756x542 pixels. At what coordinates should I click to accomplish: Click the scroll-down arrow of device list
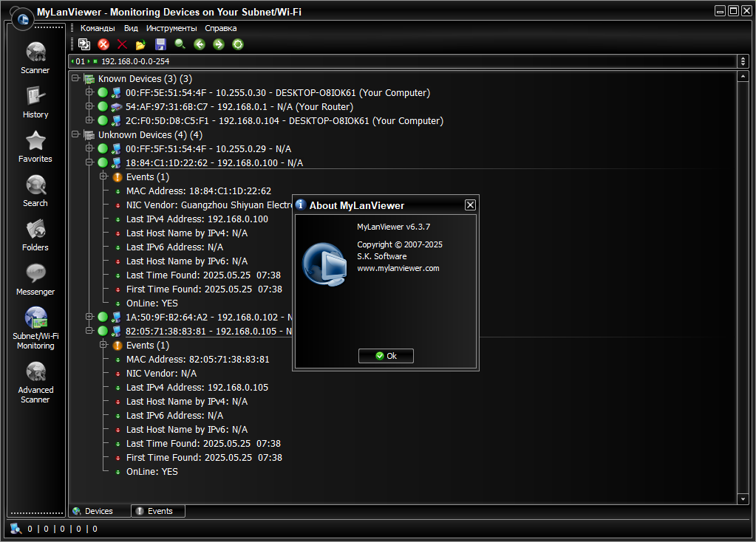tap(743, 499)
